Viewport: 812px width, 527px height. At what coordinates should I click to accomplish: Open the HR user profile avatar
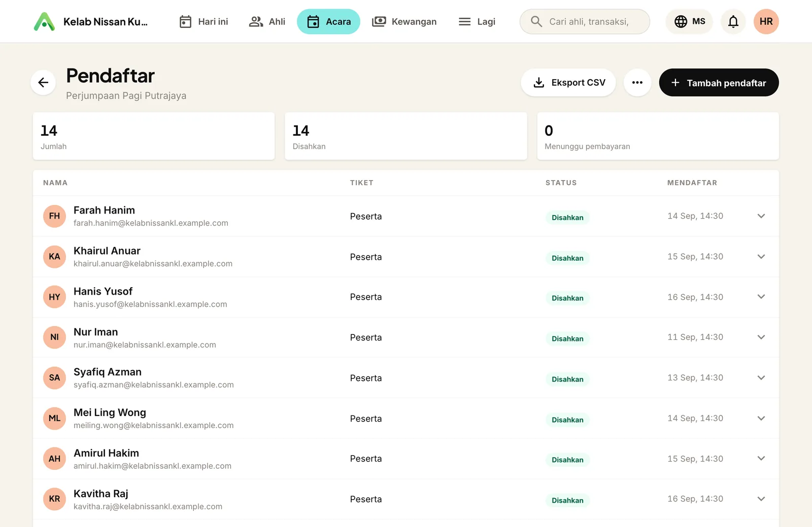pyautogui.click(x=766, y=21)
